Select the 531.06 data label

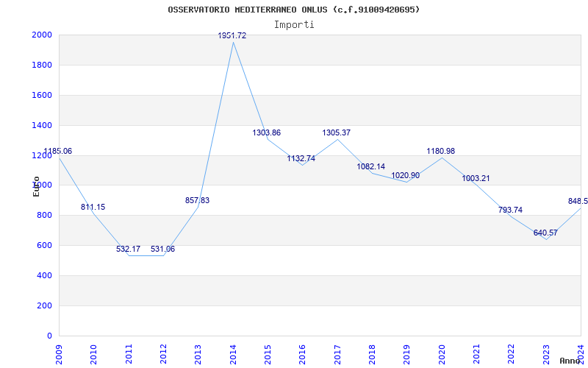click(x=162, y=249)
